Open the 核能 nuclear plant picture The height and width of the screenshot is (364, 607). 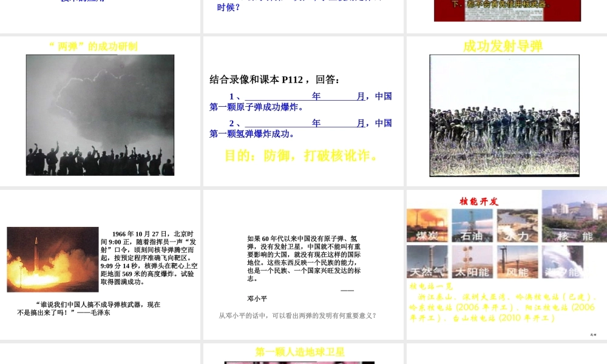click(574, 216)
